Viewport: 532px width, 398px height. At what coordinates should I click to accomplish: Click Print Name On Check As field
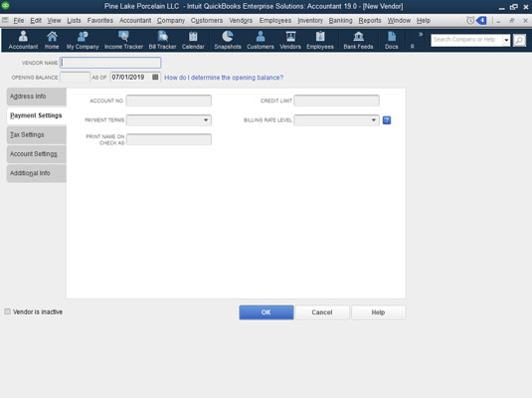(169, 139)
